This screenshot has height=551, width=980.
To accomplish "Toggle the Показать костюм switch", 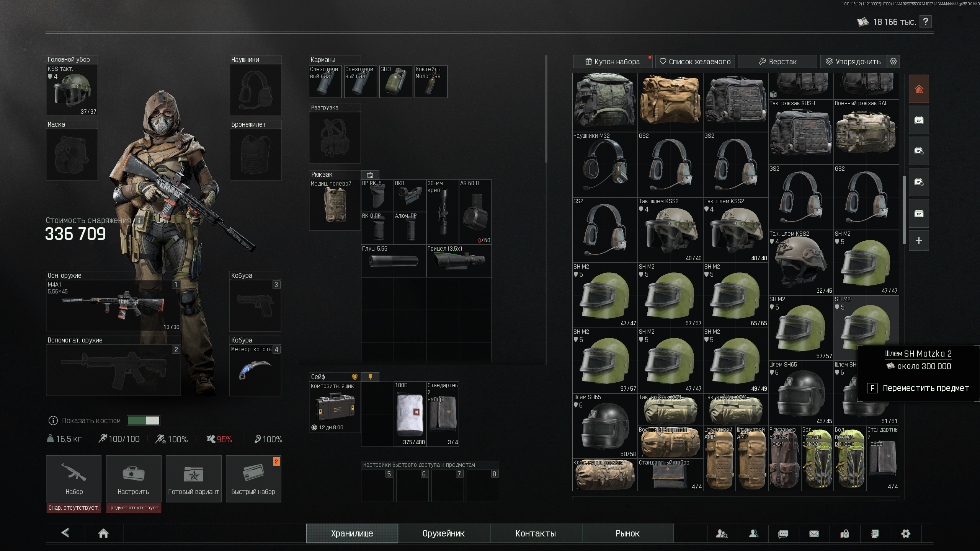I will [144, 421].
